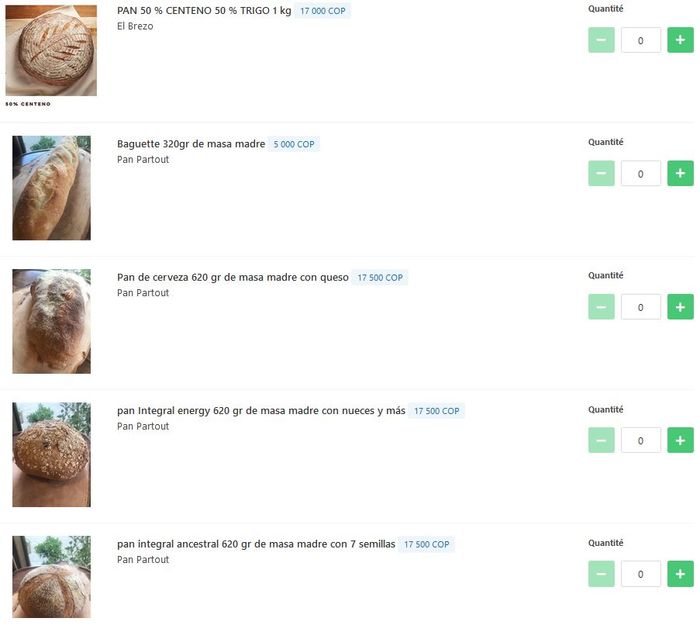Add one Baguette 320gr de masa madre

coord(680,173)
